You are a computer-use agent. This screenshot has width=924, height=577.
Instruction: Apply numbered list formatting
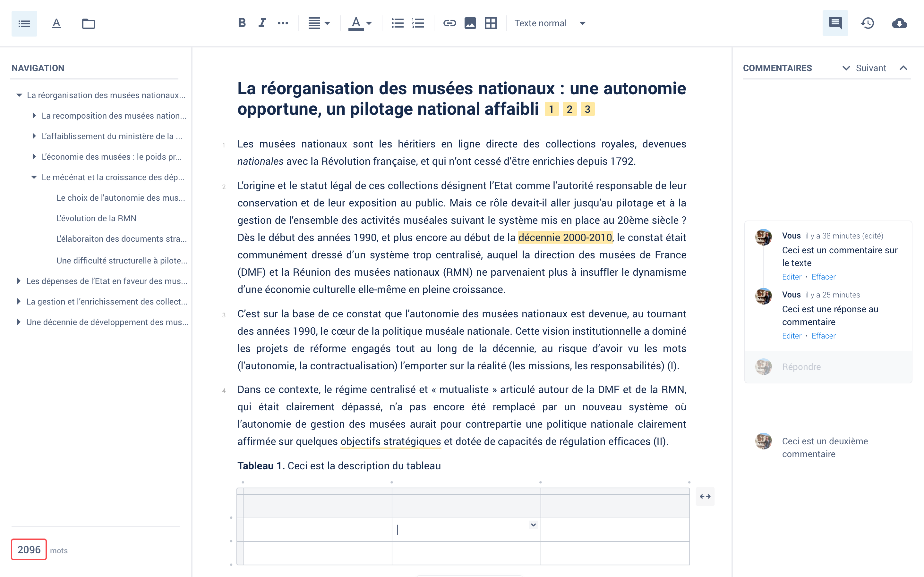(x=418, y=23)
